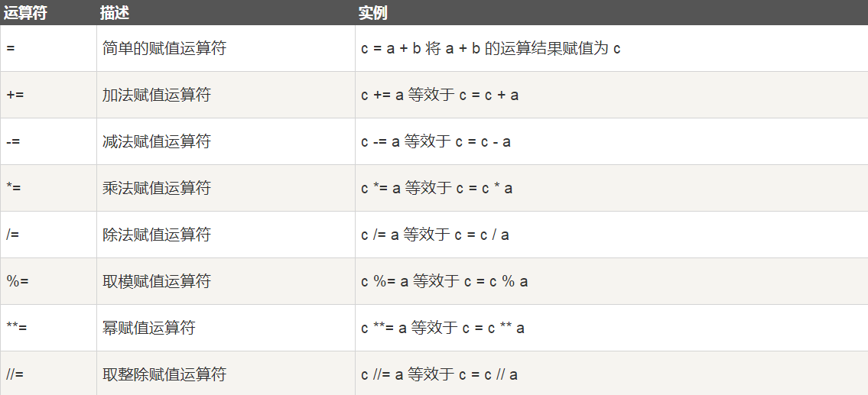The image size is (868, 395).
Task: Select the %= operator cell
Action: coord(16,282)
